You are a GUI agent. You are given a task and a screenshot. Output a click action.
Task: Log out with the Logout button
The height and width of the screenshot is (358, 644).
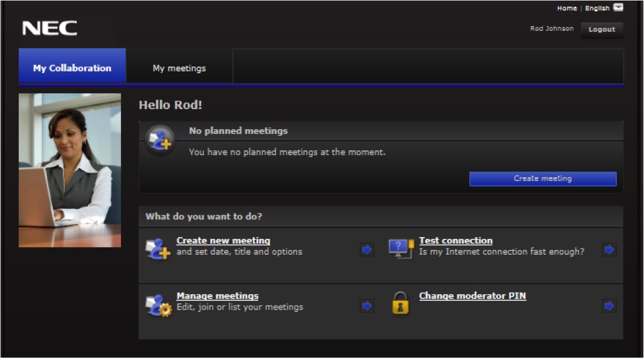pyautogui.click(x=602, y=29)
